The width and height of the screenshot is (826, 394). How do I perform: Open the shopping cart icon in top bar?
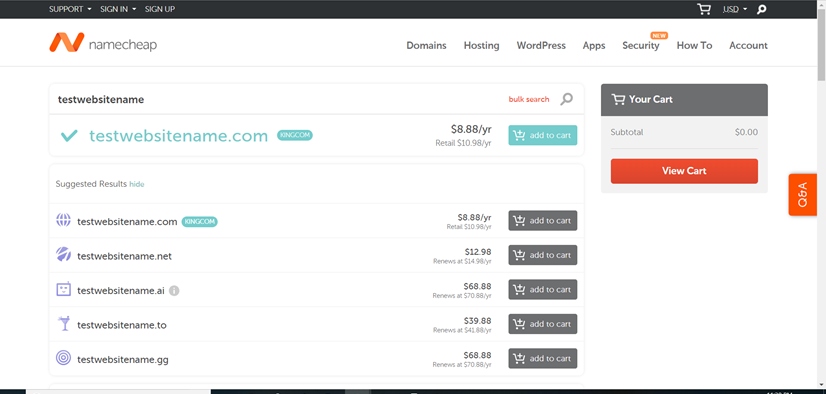pyautogui.click(x=704, y=9)
